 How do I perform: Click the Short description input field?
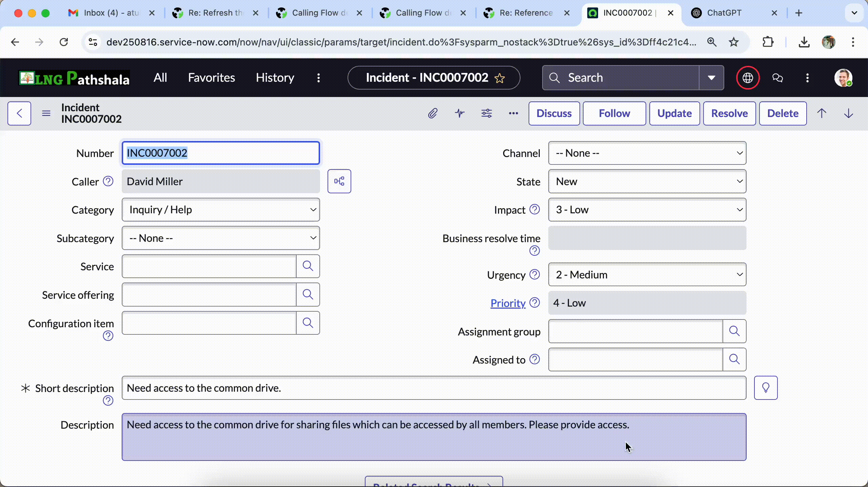click(434, 388)
